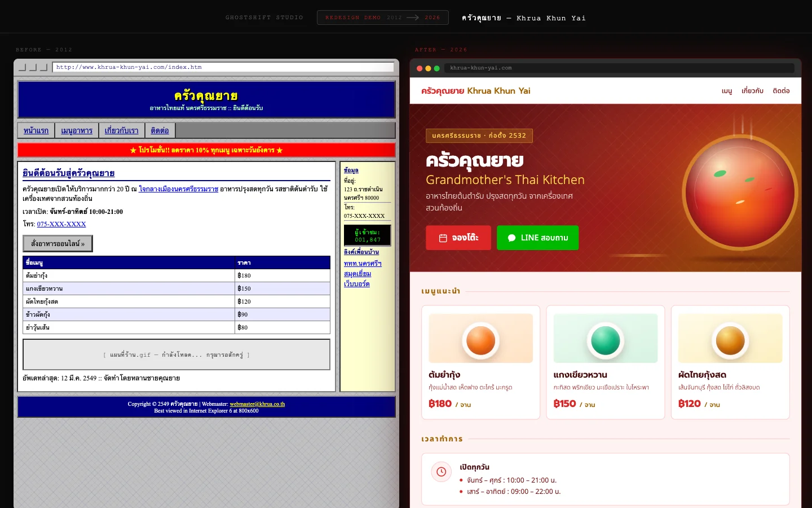
Task: Click the ลิงค์เพื่อนบ้าน sidebar heading
Action: (361, 252)
